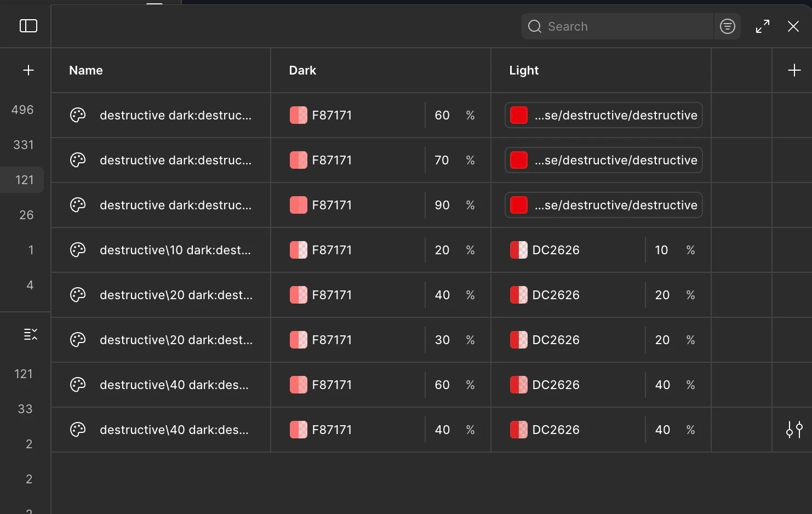Select sidebar entry showing 496

[x=22, y=110]
